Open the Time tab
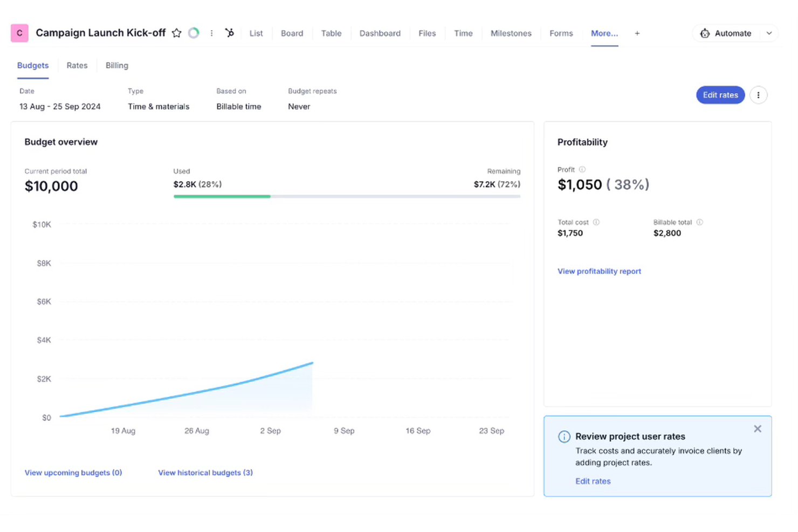Screen dimensions: 798x532 pos(463,33)
